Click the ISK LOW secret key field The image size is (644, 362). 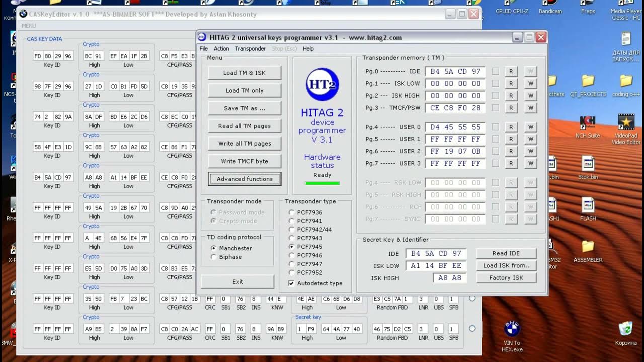pyautogui.click(x=436, y=265)
